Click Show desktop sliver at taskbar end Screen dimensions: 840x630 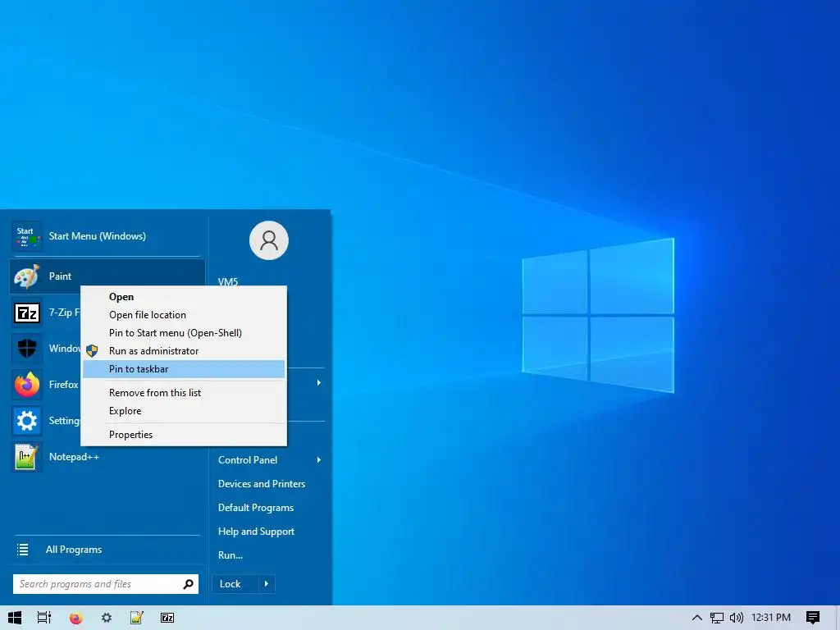coord(838,618)
